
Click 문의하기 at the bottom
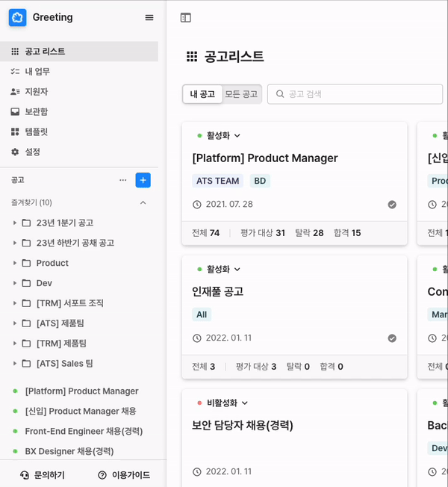(x=43, y=475)
